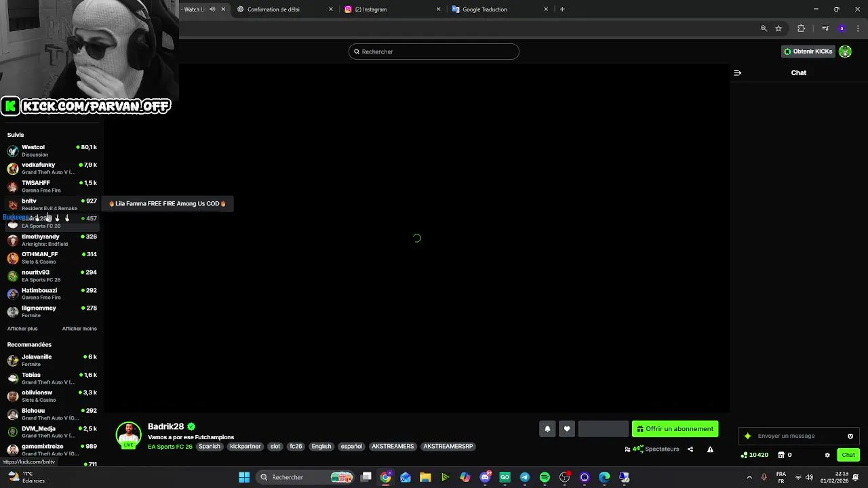868x488 pixels.
Task: Report the stream using warning triangle icon
Action: (x=710, y=449)
